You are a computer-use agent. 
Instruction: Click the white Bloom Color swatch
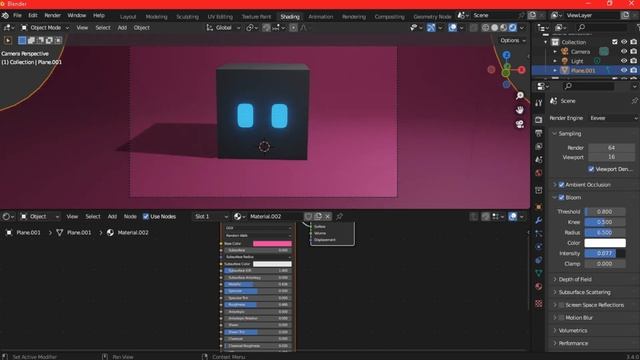pyautogui.click(x=604, y=243)
